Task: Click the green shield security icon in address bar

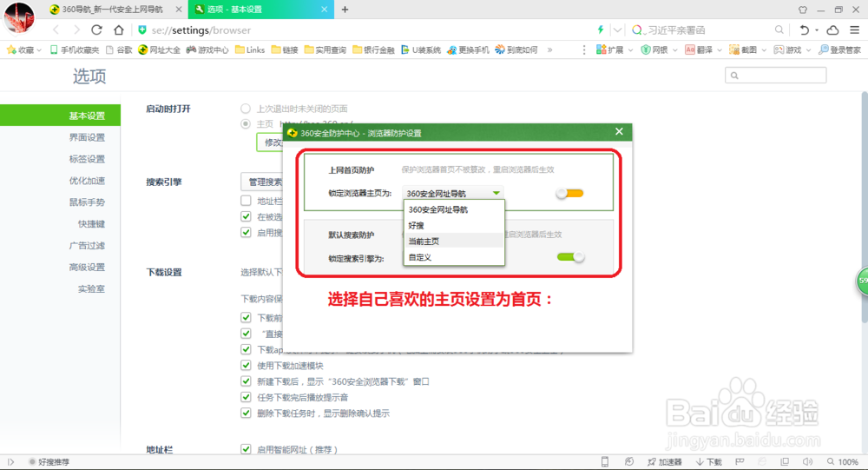Action: (x=142, y=30)
